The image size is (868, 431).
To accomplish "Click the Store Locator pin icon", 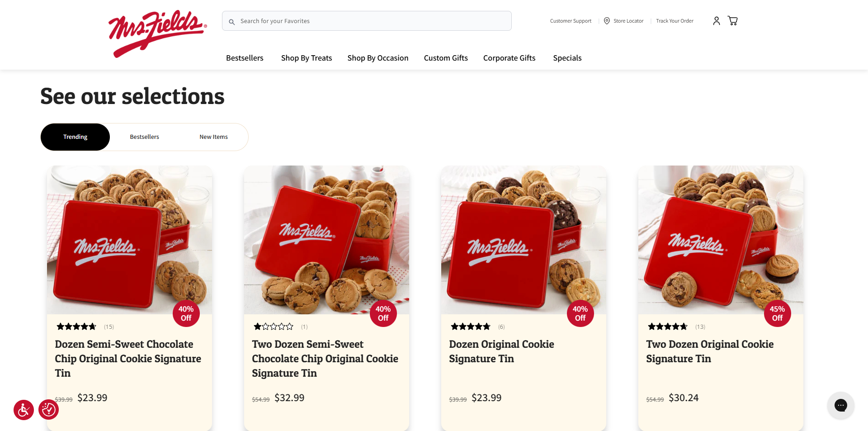I will coord(607,21).
